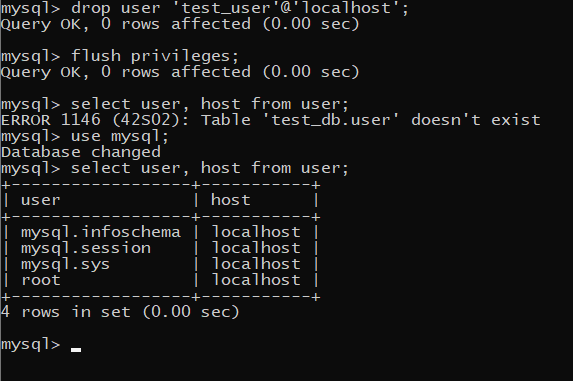Click the 'user' column header in table
This screenshot has width=573, height=381.
[x=41, y=200]
